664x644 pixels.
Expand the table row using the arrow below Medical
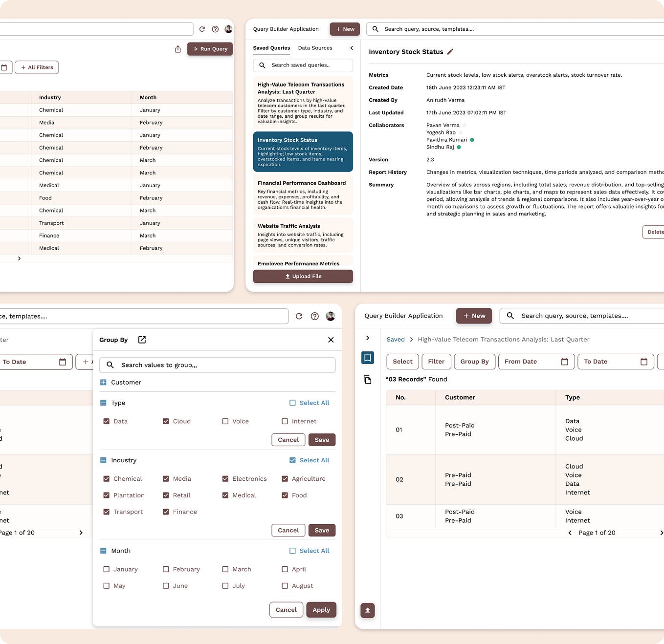coord(19,258)
